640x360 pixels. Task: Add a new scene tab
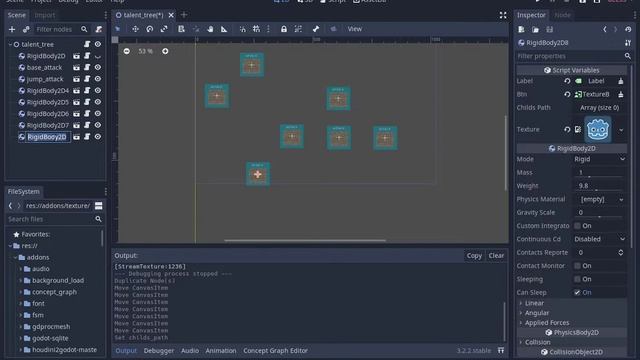[184, 15]
